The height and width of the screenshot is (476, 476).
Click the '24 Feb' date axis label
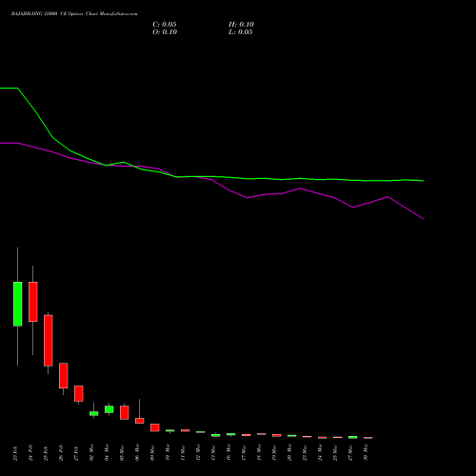[30, 453]
